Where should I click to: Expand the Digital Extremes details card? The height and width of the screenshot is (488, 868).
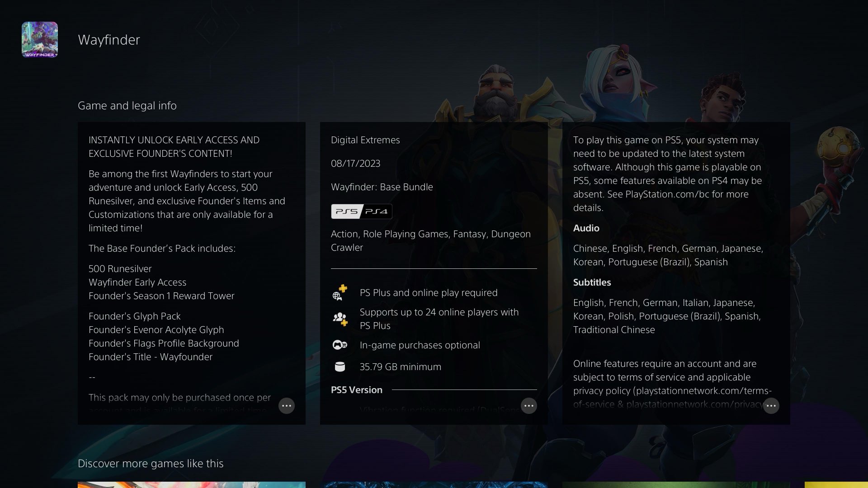point(529,406)
